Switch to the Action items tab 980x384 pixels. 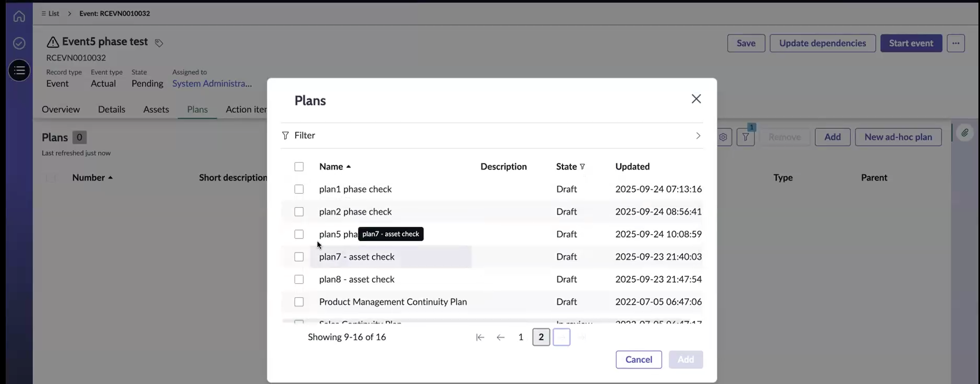click(x=246, y=110)
